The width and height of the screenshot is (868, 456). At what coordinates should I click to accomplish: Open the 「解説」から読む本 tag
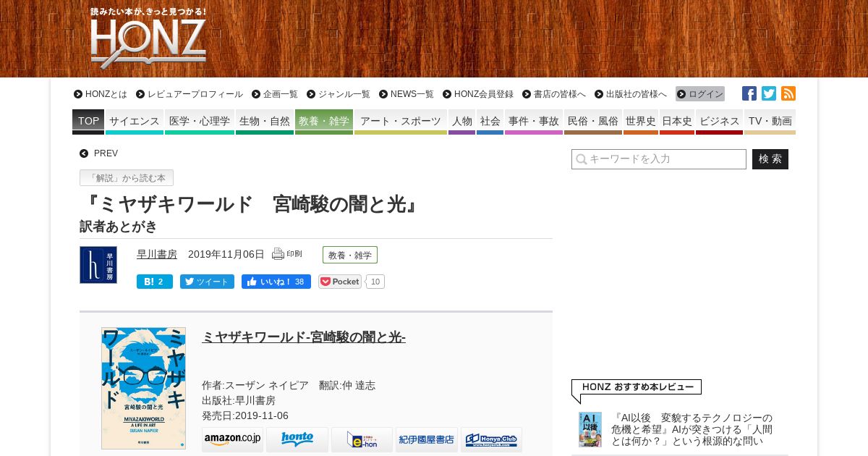127,178
